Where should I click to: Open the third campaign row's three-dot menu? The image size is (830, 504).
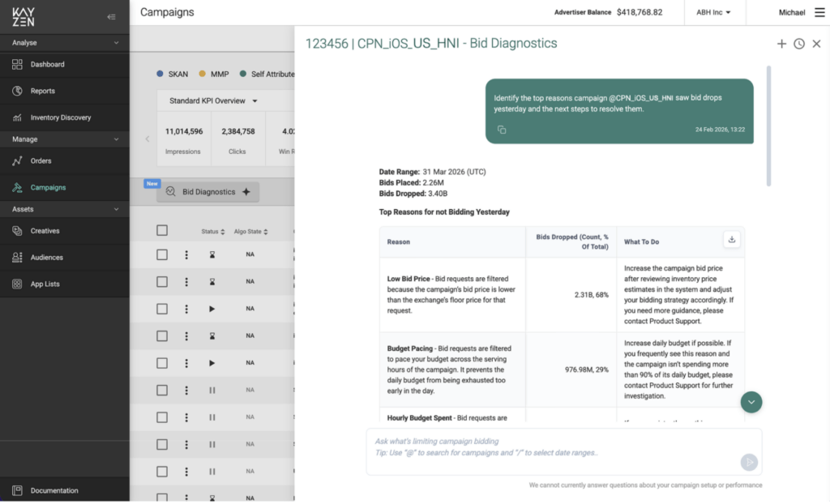tap(186, 309)
